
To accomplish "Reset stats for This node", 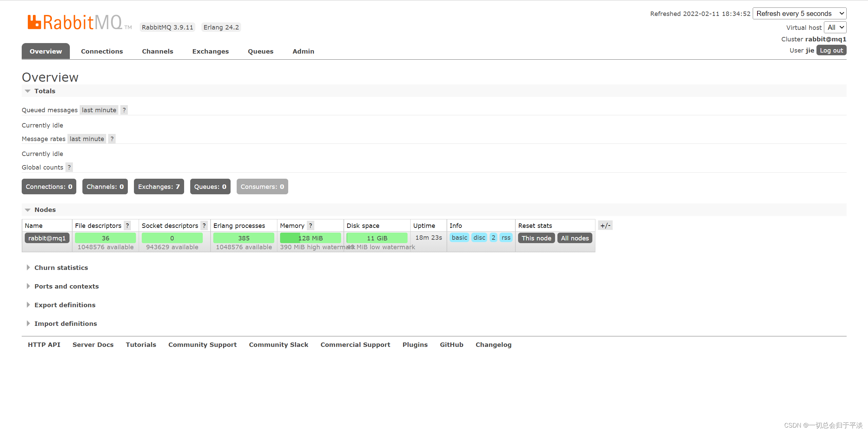I will 536,238.
